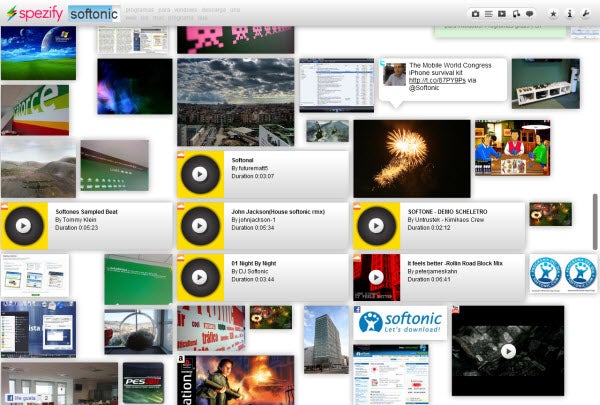Open the newspaper page thumbnail
Screen dimensions: 600x405
coord(133,40)
